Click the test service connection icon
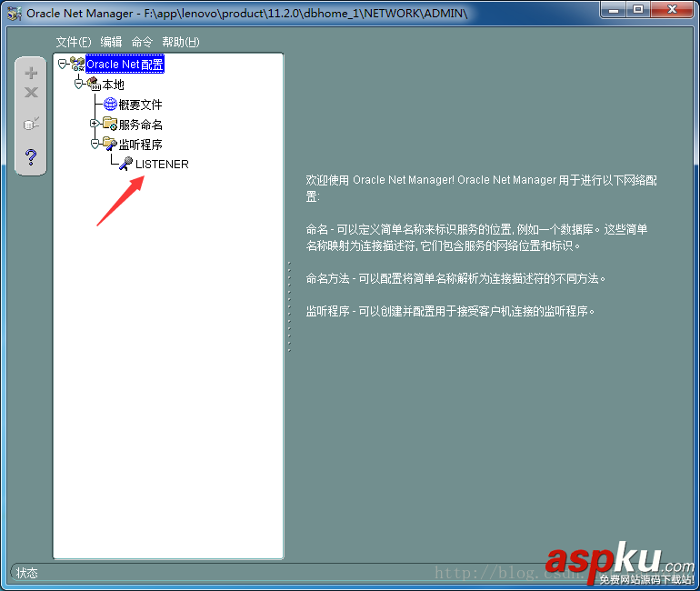700x591 pixels. [x=31, y=124]
